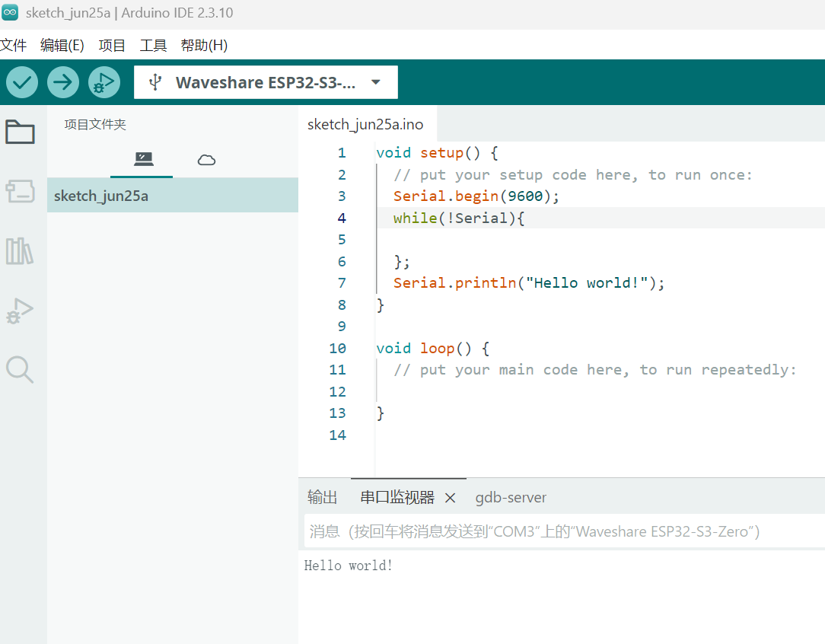Click the 项目文件夹 heading

pyautogui.click(x=95, y=125)
